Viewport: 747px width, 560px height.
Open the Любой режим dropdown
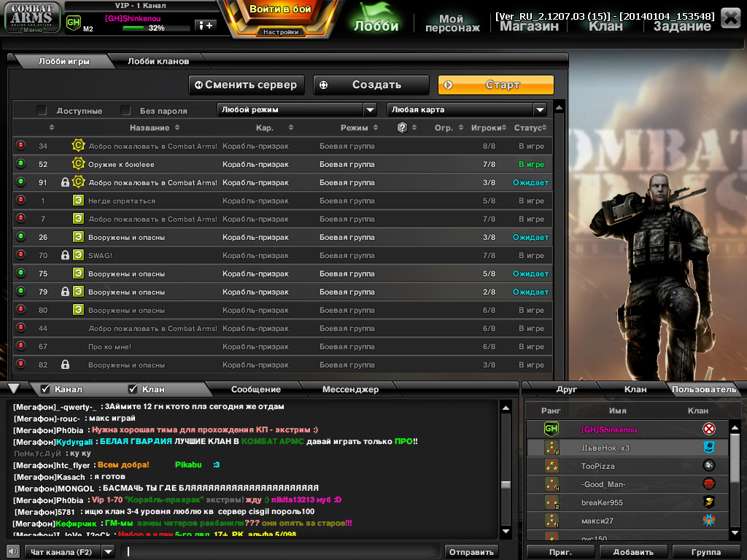pos(297,110)
